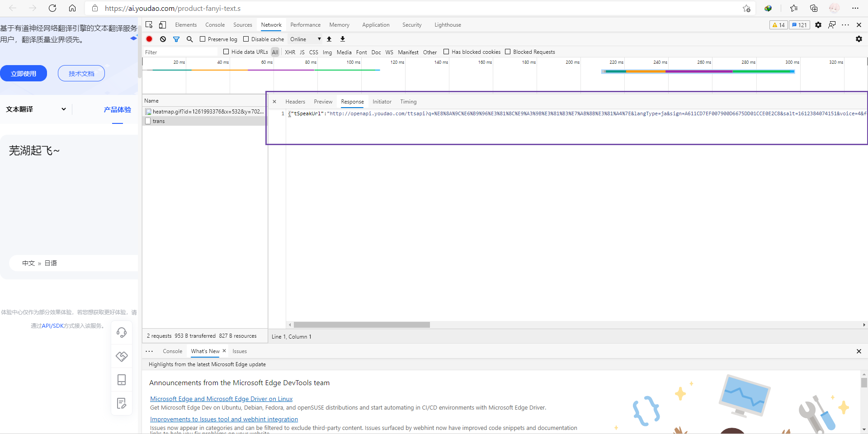Open the Performance tab
The image size is (868, 434).
305,25
